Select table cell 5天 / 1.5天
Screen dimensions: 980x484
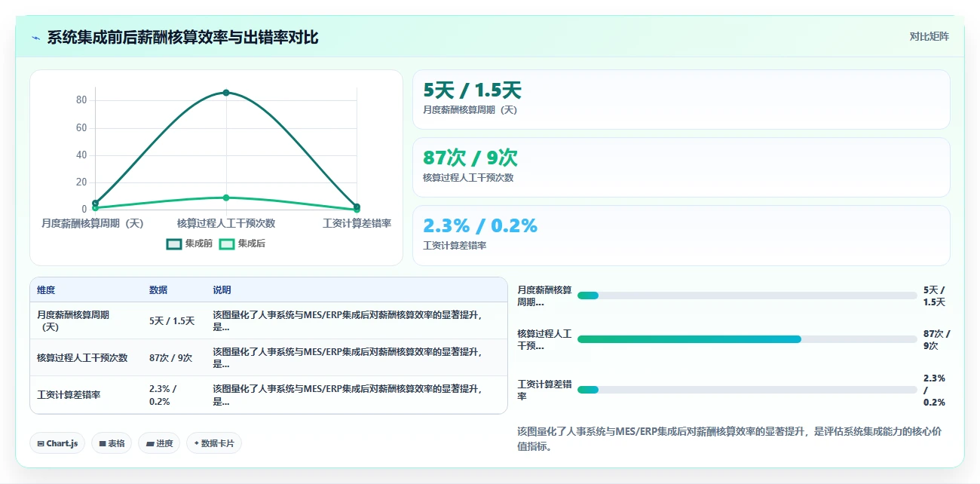click(x=172, y=321)
